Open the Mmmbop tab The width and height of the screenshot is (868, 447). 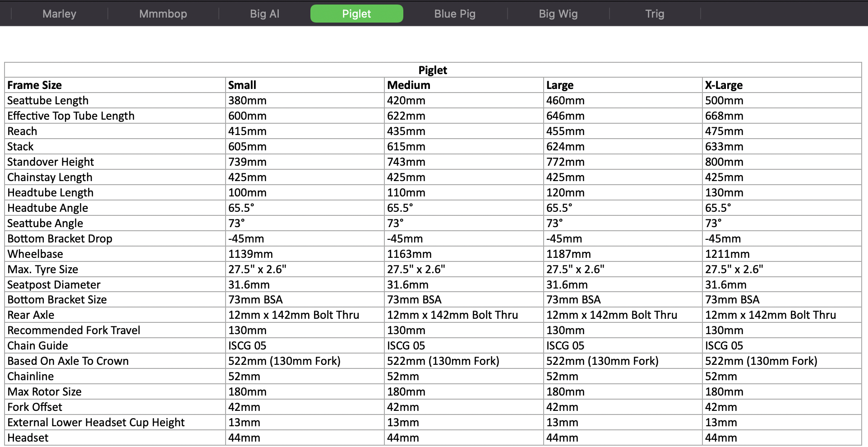(163, 14)
